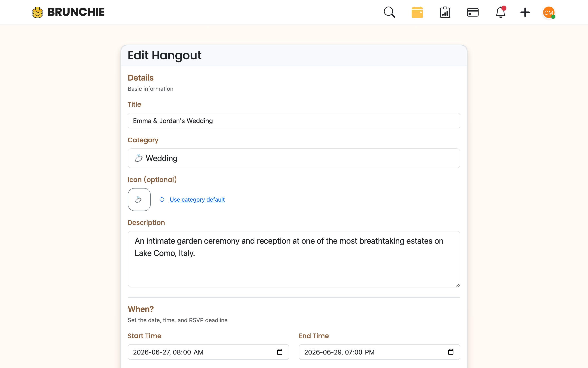Screen dimensions: 588x368
Task: Open the yellow wallet icon
Action: (x=417, y=12)
